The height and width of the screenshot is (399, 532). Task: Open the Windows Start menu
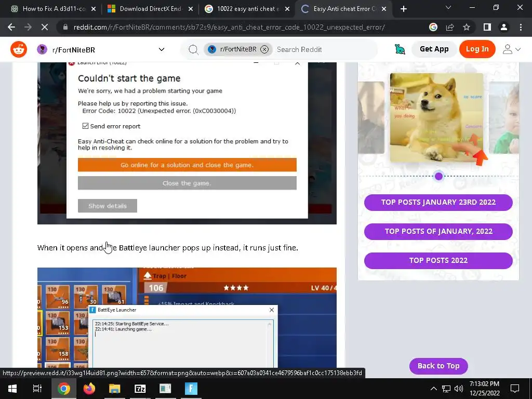(x=12, y=389)
